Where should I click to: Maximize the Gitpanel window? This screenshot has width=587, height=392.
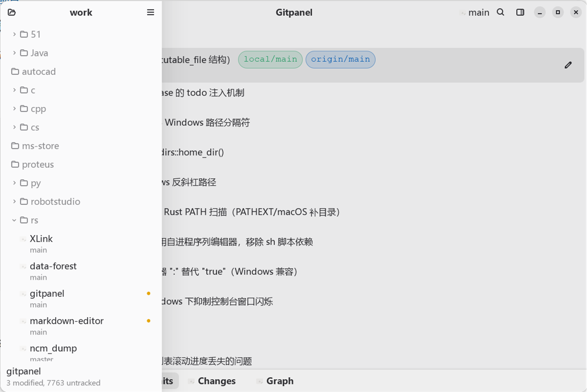pyautogui.click(x=558, y=12)
